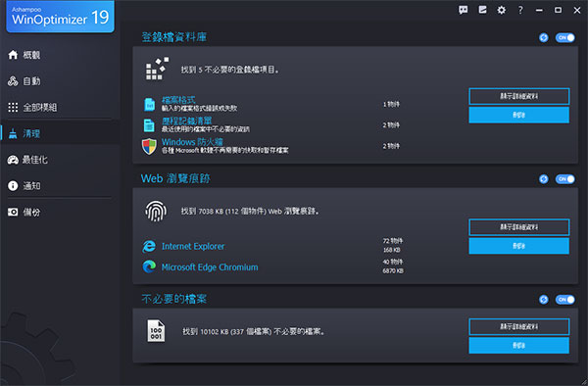Image resolution: width=588 pixels, height=386 pixels.
Task: Refresh the 登錄檔資料庫 registry scan
Action: [544, 38]
